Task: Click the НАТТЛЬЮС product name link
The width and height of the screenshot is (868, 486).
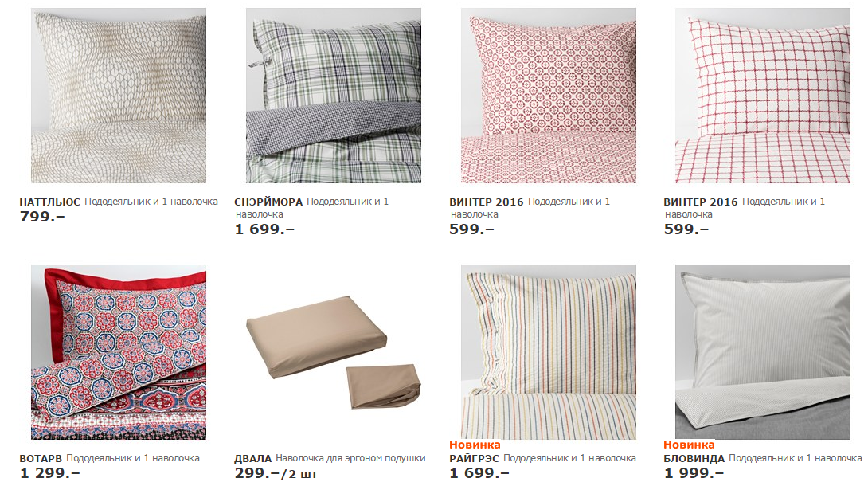Action: (x=49, y=202)
